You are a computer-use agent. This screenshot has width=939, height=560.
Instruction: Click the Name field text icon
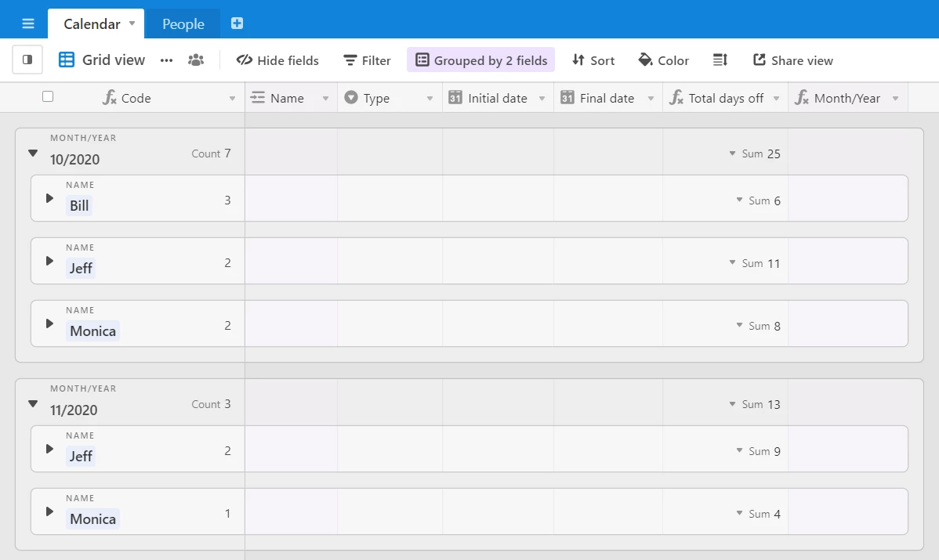pyautogui.click(x=258, y=98)
